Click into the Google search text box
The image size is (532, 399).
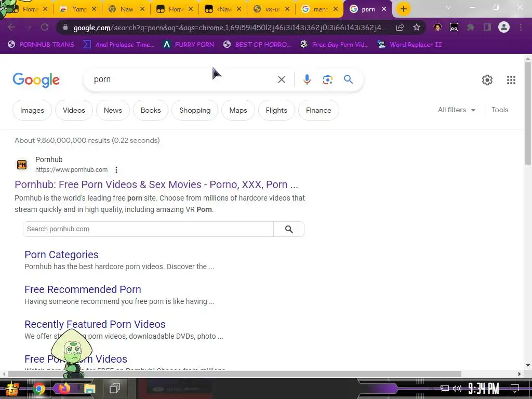pyautogui.click(x=183, y=79)
